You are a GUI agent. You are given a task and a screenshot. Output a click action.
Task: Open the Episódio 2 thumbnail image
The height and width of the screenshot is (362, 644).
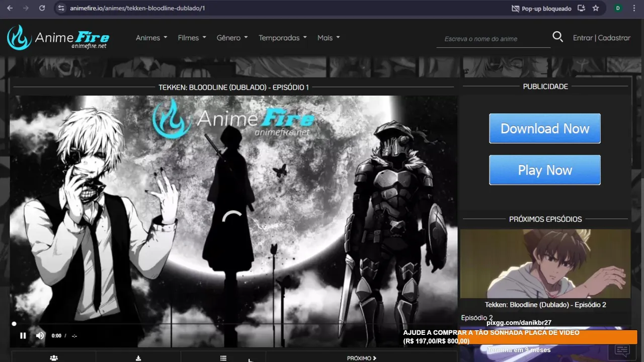[545, 264]
